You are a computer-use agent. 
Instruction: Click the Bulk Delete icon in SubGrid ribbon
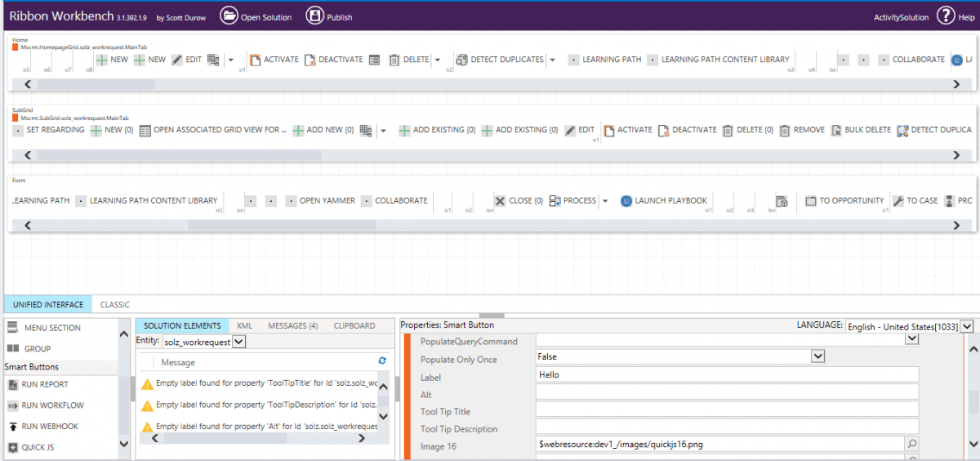836,130
